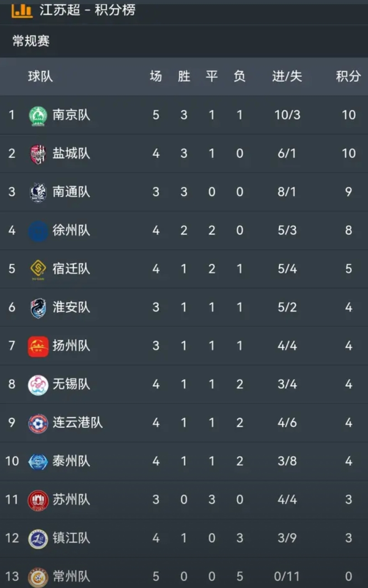Click the 泰州队 blue team logo
Screen dimensions: 368x588
(x=38, y=462)
